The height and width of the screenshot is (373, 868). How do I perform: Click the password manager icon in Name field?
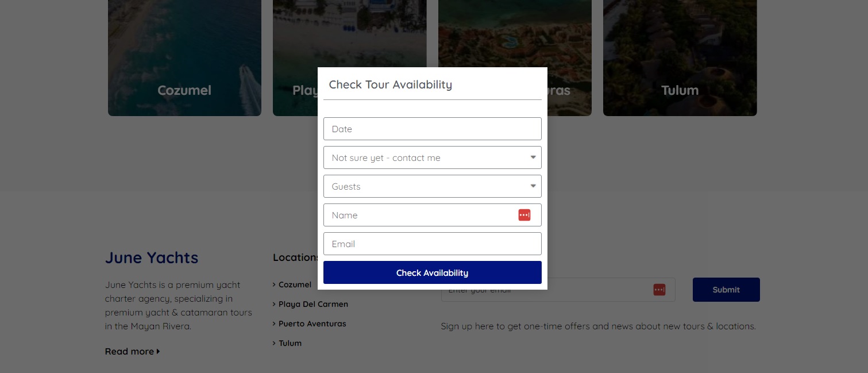[524, 215]
